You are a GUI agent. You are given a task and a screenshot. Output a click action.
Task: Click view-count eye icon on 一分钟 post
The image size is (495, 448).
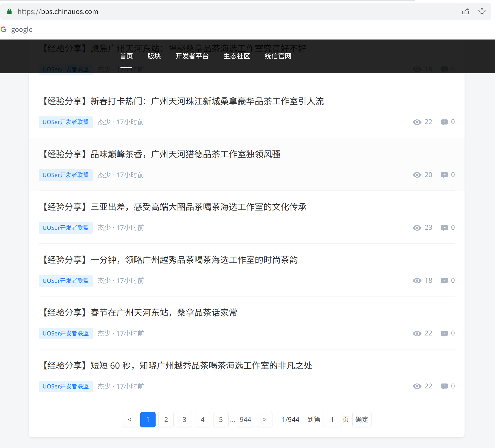[417, 281]
